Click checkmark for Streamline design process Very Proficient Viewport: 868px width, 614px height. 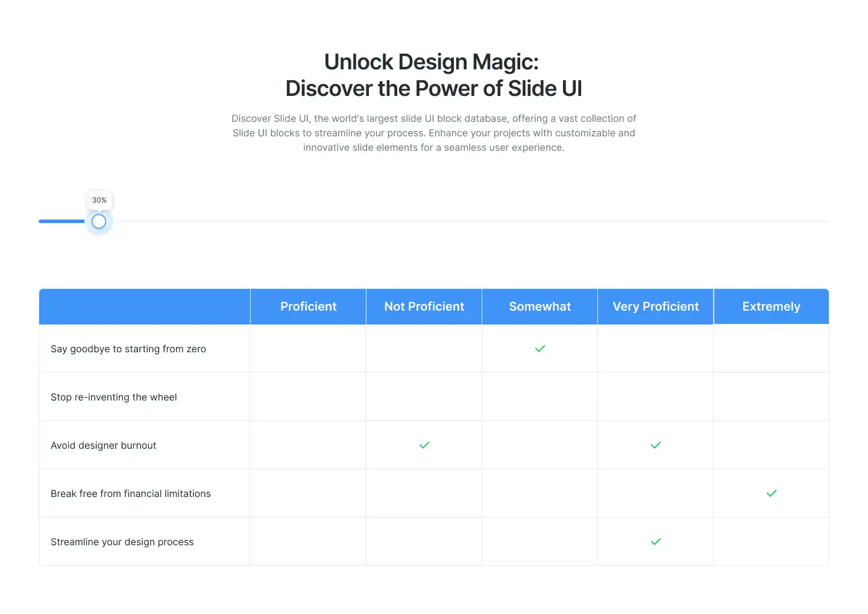pyautogui.click(x=656, y=542)
